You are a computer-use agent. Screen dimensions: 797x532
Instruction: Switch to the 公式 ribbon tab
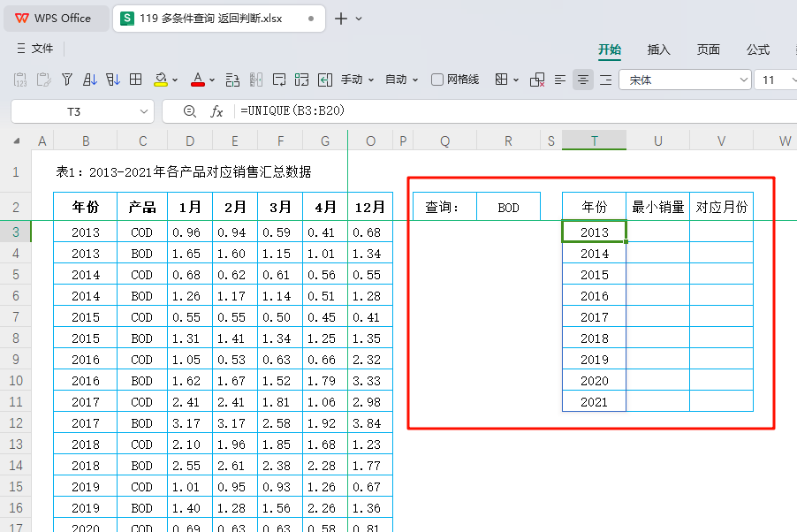click(x=757, y=49)
